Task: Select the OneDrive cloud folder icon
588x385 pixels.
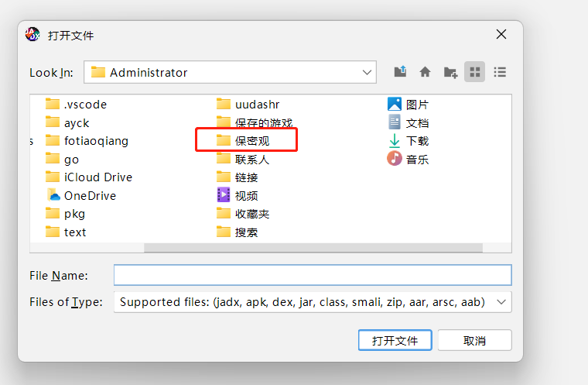Action: pos(53,195)
